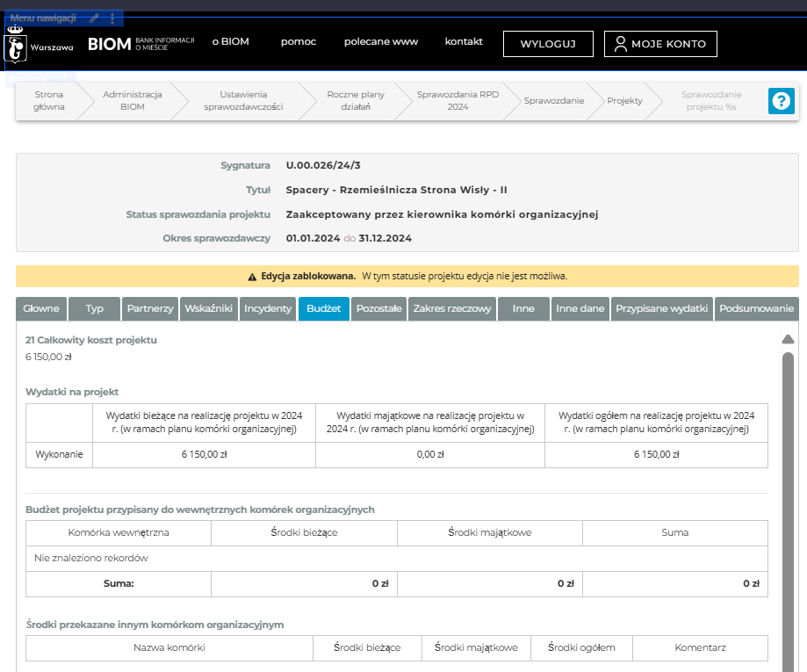Open the Przypisane wydatki tab

[x=661, y=308]
